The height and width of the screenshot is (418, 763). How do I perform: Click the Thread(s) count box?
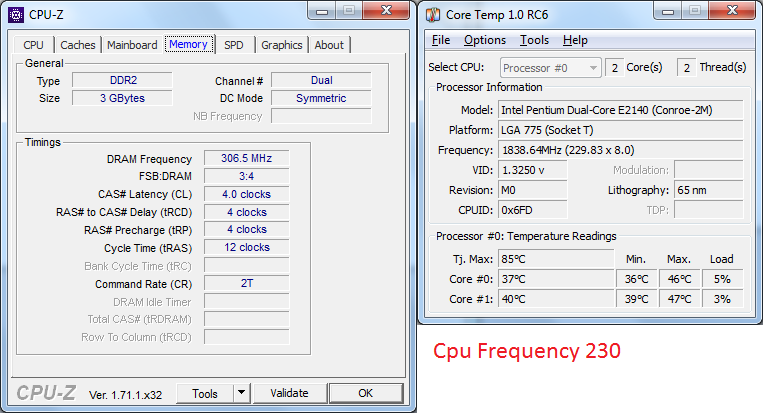pyautogui.click(x=686, y=68)
